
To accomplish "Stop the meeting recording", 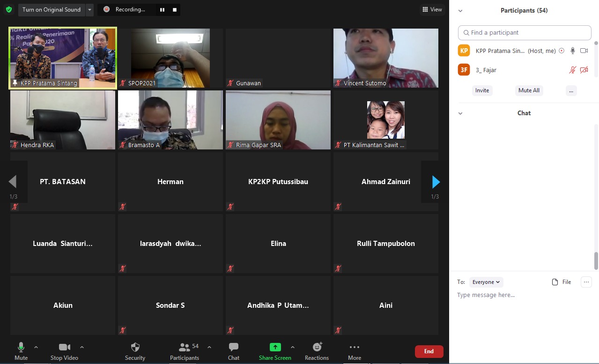I will tap(175, 9).
